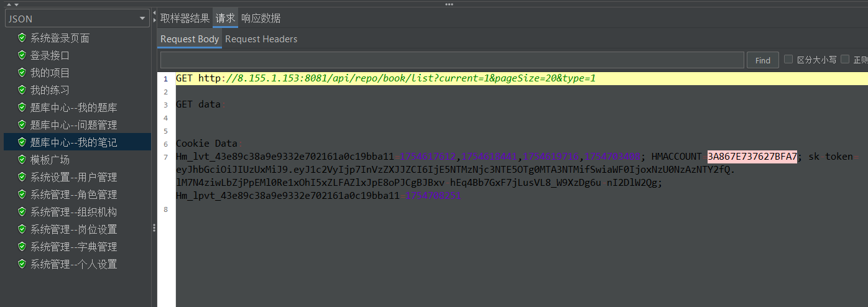The image size is (868, 307).
Task: Select 系统登录页面 result in tree
Action: [x=60, y=38]
